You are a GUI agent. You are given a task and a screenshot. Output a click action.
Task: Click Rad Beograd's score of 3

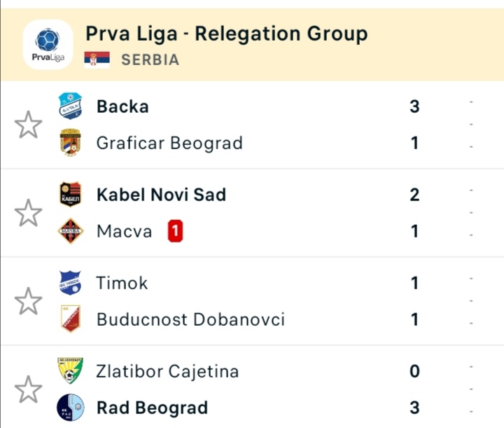[414, 408]
